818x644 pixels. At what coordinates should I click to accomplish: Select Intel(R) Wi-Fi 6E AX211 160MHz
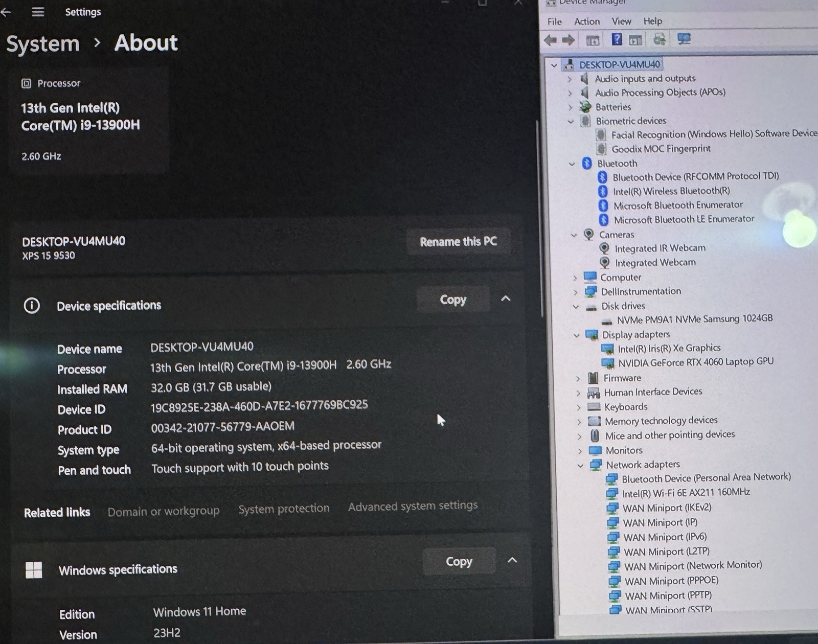(686, 493)
